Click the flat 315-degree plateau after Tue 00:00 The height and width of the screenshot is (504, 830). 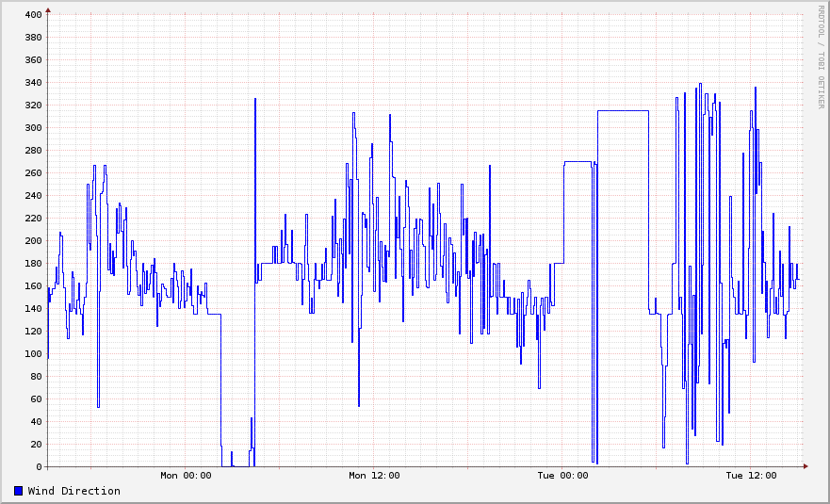click(x=623, y=110)
